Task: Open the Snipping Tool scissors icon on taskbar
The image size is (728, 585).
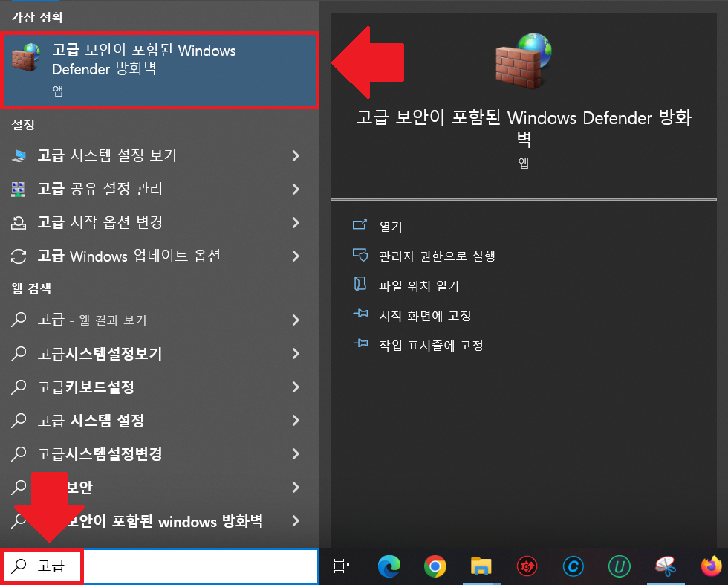Action: (x=666, y=566)
